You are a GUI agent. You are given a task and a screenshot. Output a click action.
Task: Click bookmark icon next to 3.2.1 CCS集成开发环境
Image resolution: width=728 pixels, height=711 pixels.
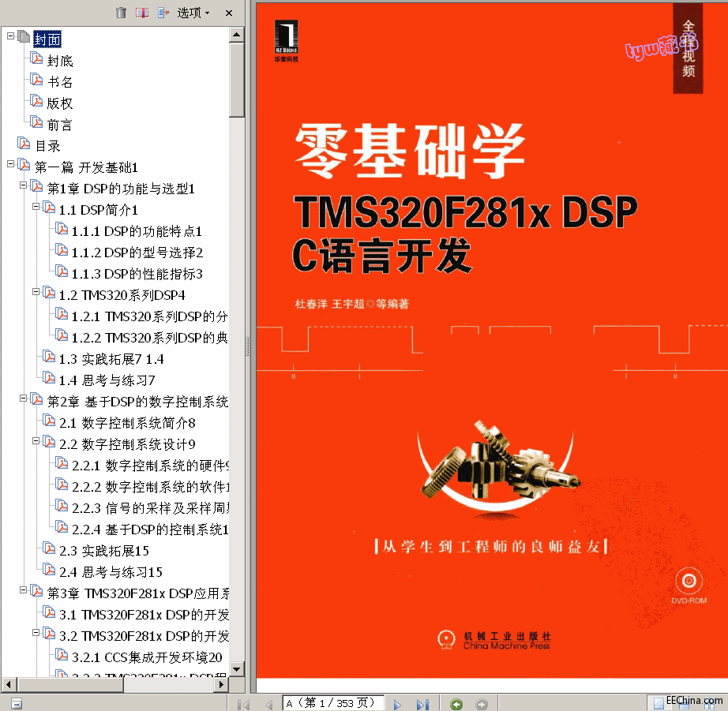62,654
